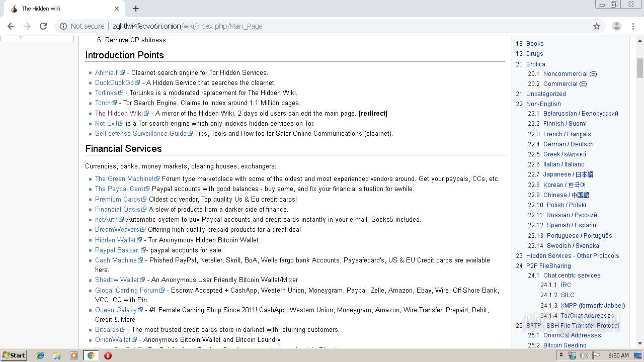
Task: Jump to French / Français contents entry
Action: click(567, 134)
